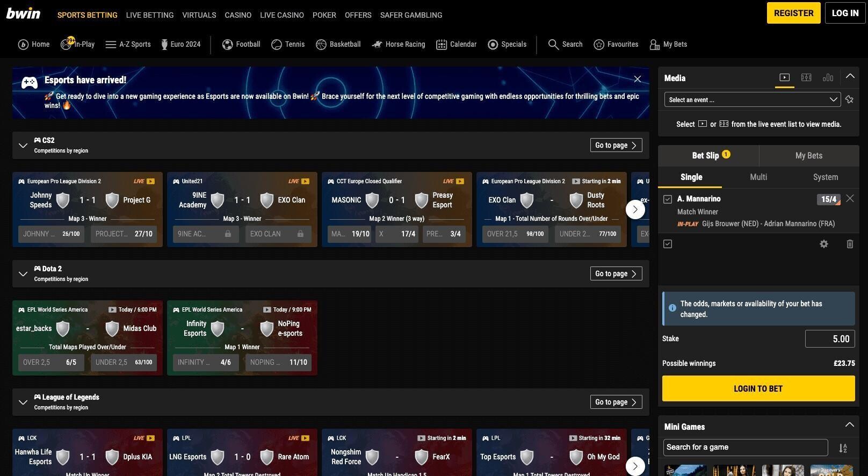Click the LOG IN button
This screenshot has height=476, width=868.
(845, 13)
